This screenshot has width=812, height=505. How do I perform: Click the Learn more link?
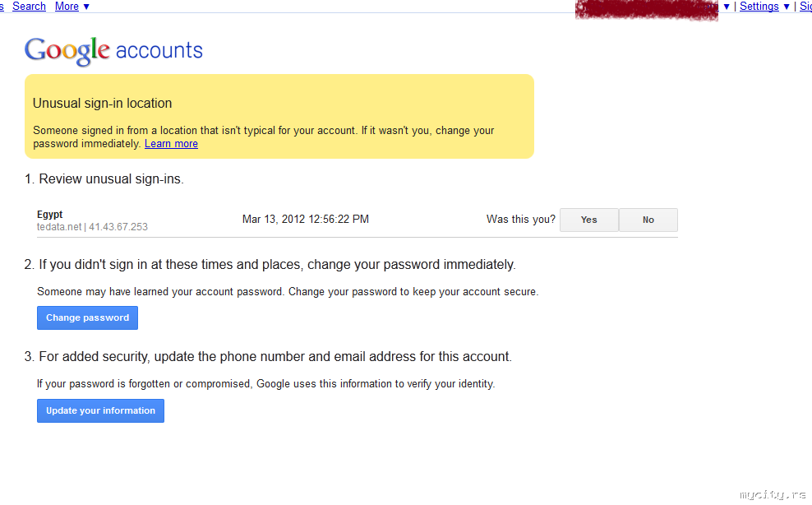pyautogui.click(x=171, y=144)
